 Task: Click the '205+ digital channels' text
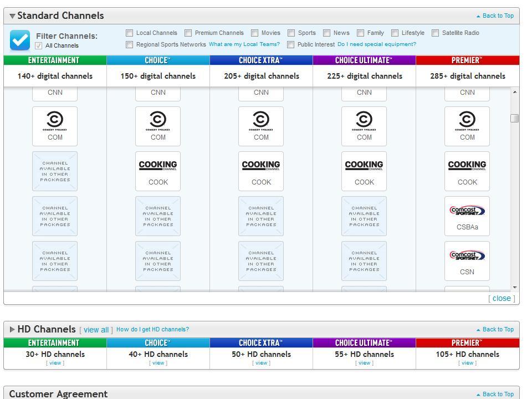pos(261,76)
